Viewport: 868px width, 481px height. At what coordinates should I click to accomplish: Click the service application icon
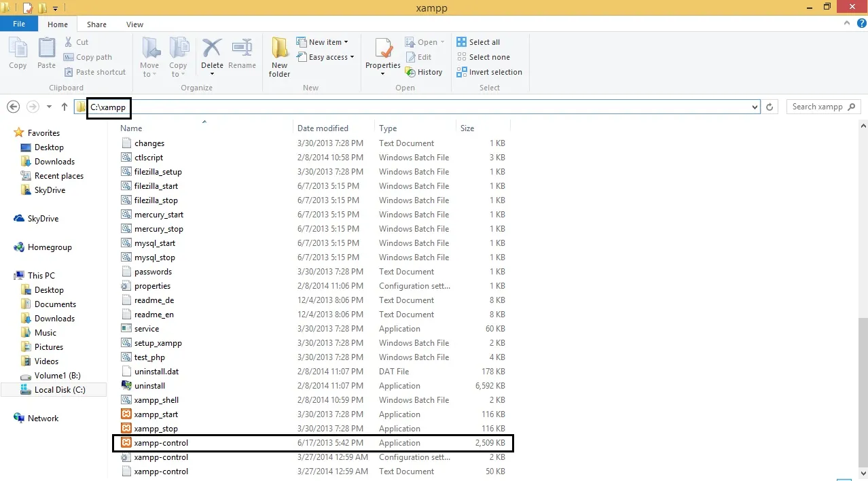point(126,329)
